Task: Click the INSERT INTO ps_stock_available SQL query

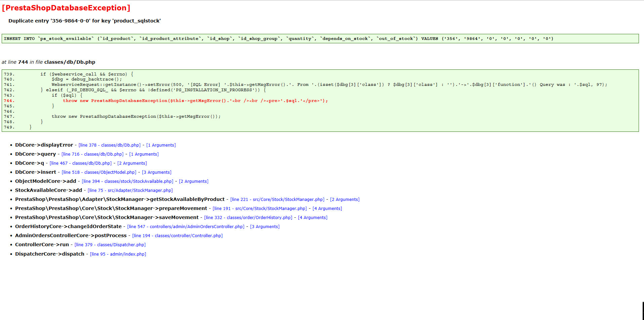Action: 278,39
